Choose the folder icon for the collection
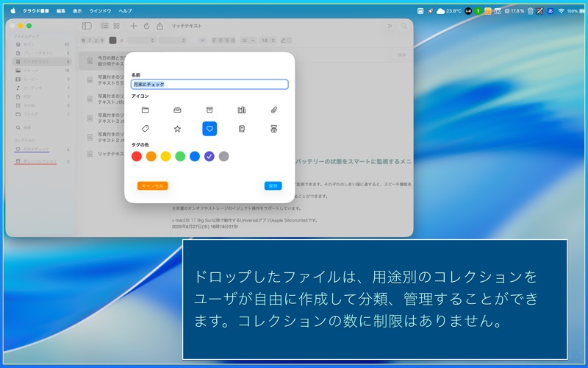Image resolution: width=588 pixels, height=368 pixels. 145,110
